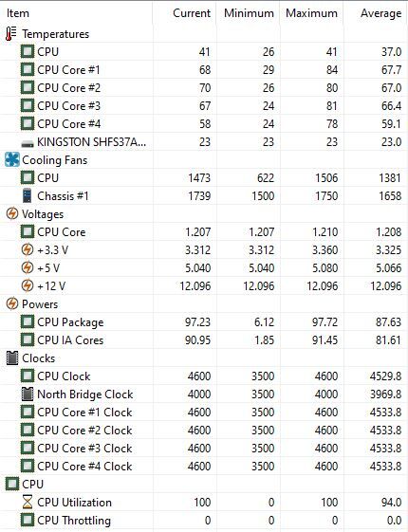408x532 pixels.
Task: Click the Temperatures thermometer icon
Action: [x=10, y=34]
